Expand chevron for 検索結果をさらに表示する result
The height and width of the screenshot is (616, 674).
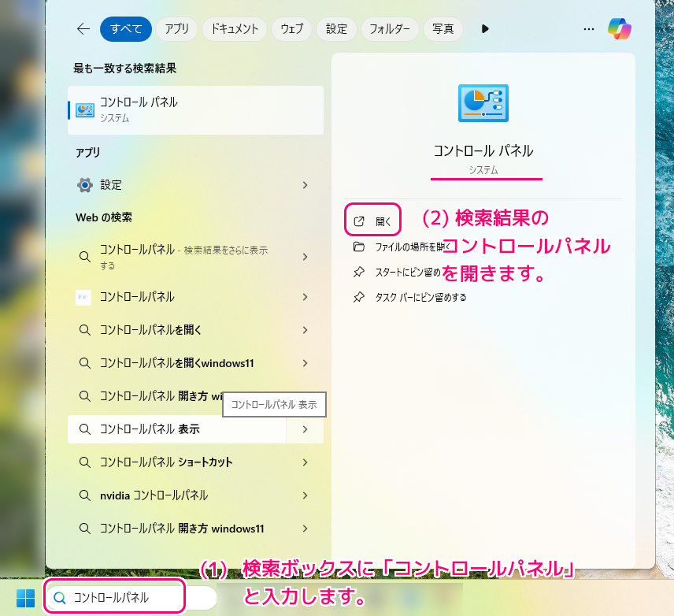pyautogui.click(x=305, y=257)
